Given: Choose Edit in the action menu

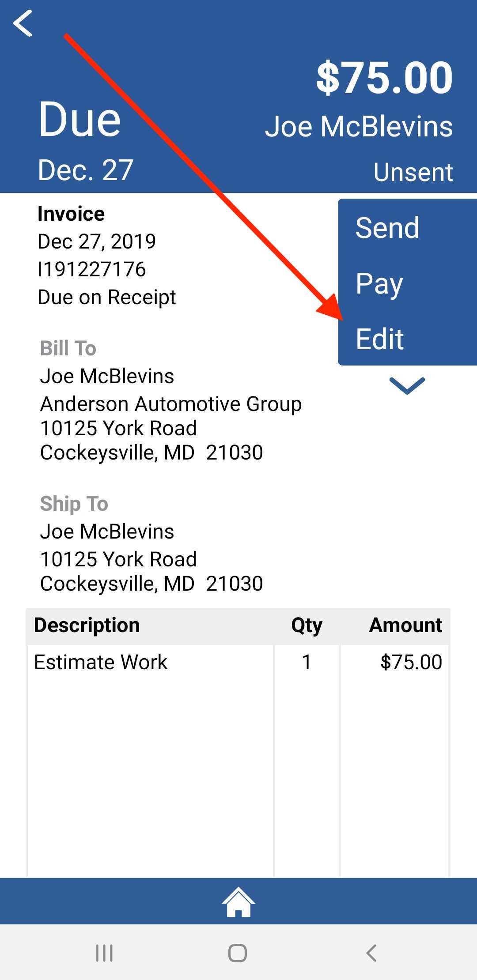Looking at the screenshot, I should click(380, 339).
